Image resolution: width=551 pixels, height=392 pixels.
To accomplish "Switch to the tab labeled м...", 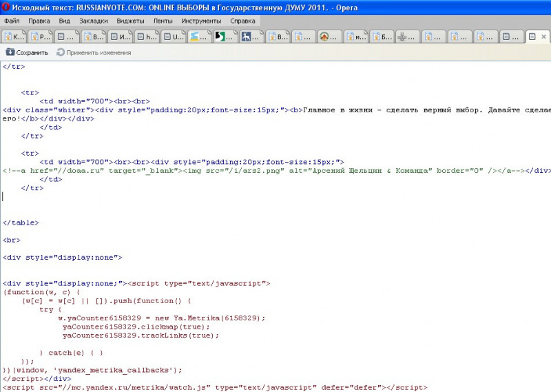I will coord(356,37).
